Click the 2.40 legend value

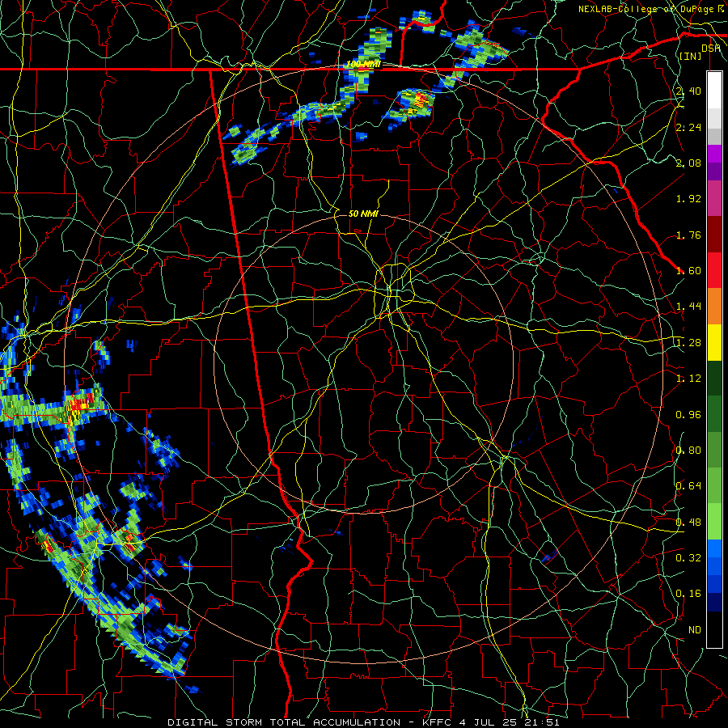pos(688,91)
